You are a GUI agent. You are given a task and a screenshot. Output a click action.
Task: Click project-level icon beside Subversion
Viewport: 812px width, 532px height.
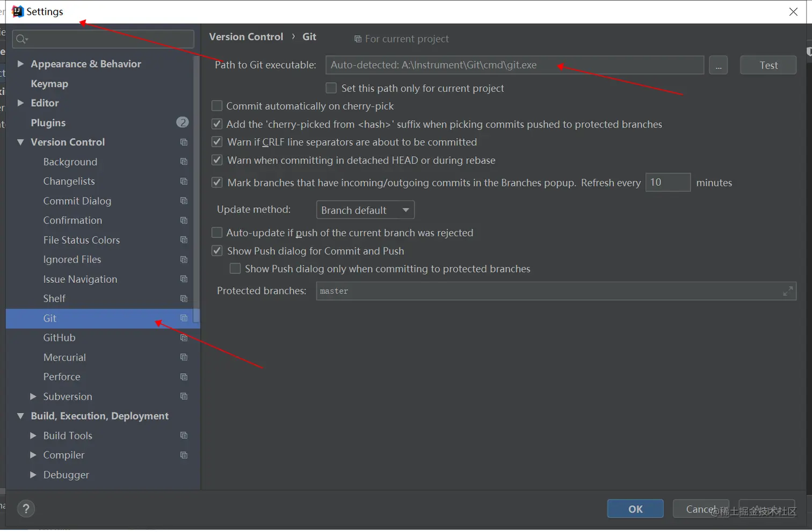pos(184,397)
